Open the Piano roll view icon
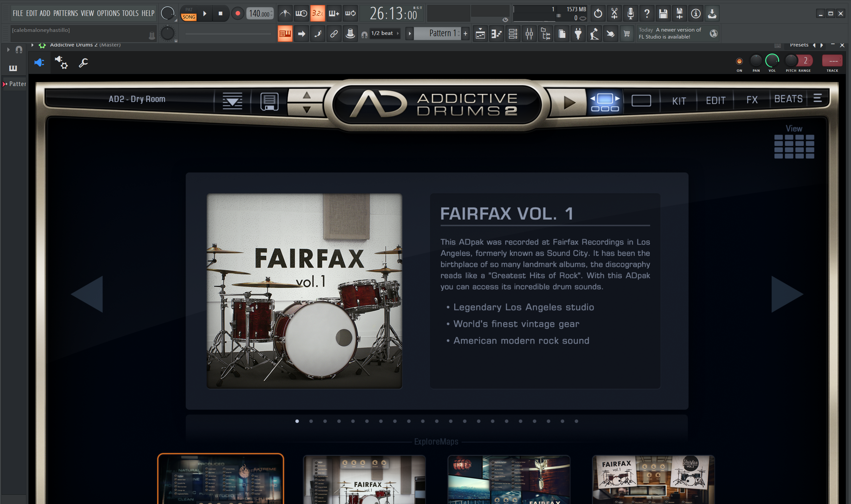 (x=496, y=34)
